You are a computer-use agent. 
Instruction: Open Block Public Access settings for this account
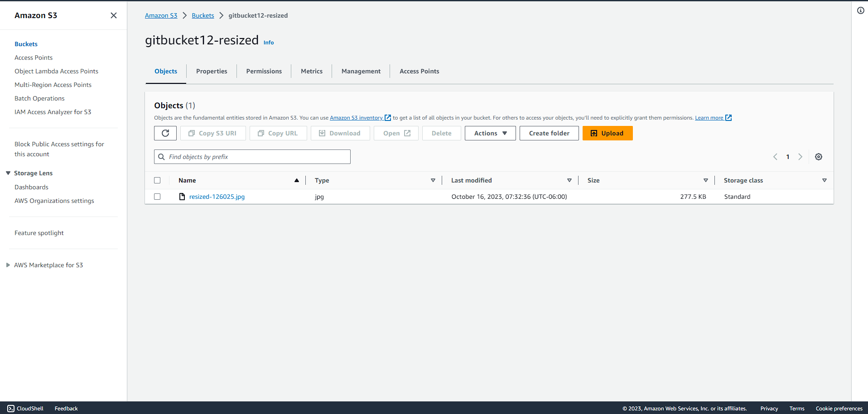tap(59, 149)
